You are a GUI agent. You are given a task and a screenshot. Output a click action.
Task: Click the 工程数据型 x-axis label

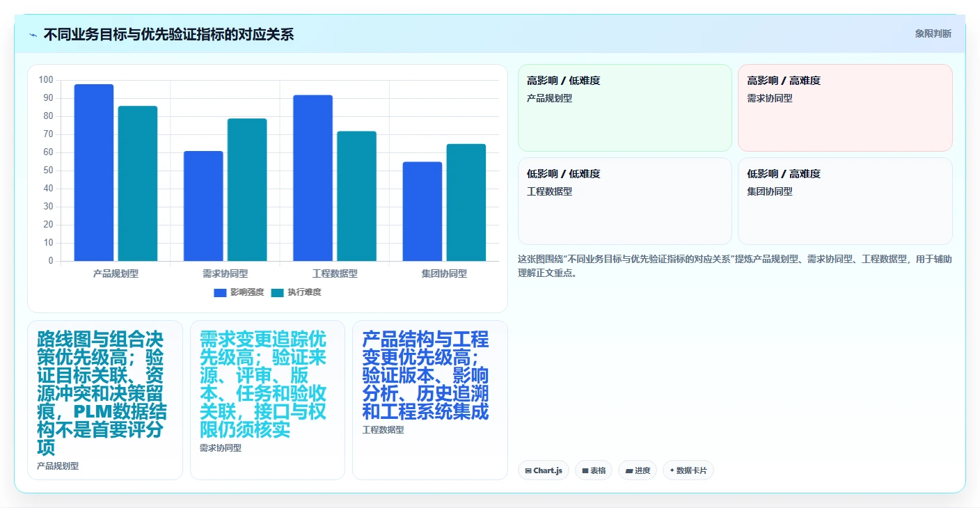pos(335,273)
